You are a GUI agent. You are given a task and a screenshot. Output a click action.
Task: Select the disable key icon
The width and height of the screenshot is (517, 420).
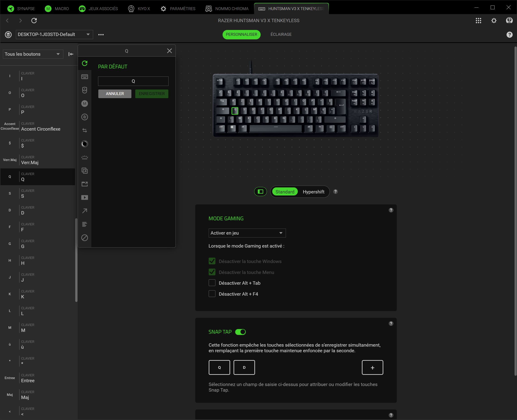point(84,238)
